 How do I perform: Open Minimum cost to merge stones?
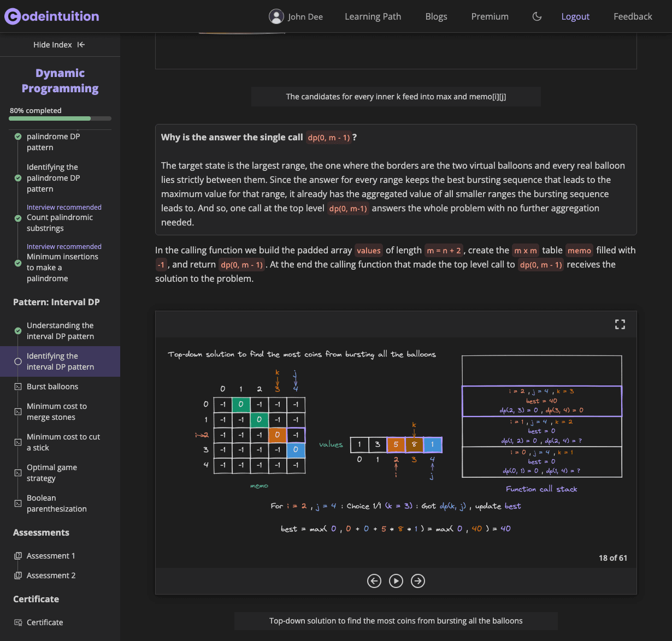point(57,412)
